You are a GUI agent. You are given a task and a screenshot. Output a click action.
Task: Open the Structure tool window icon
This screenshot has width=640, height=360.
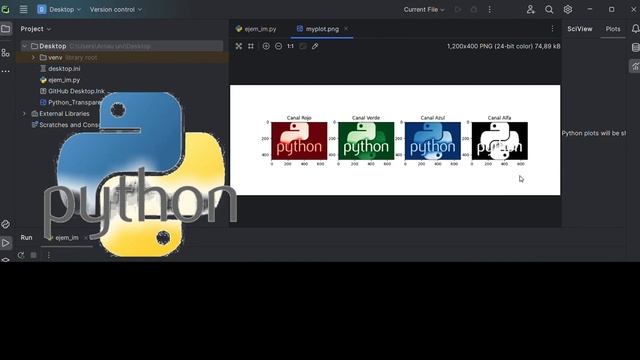[x=6, y=53]
